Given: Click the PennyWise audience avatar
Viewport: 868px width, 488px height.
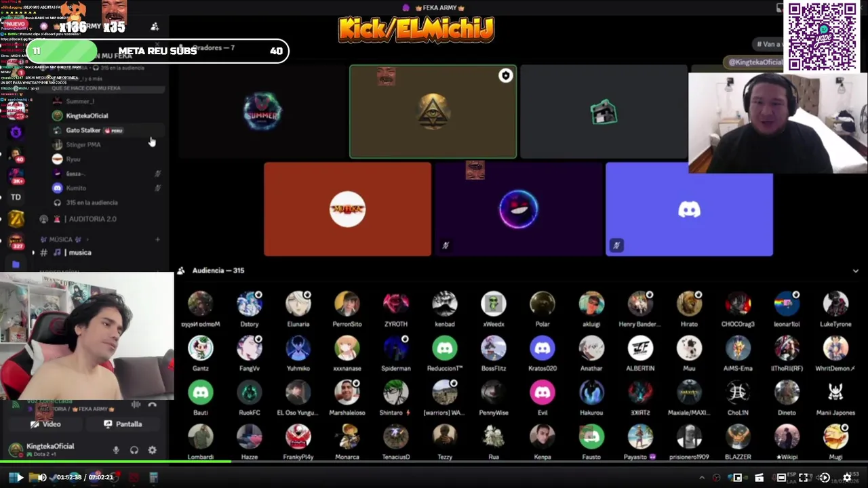Looking at the screenshot, I should pyautogui.click(x=494, y=392).
